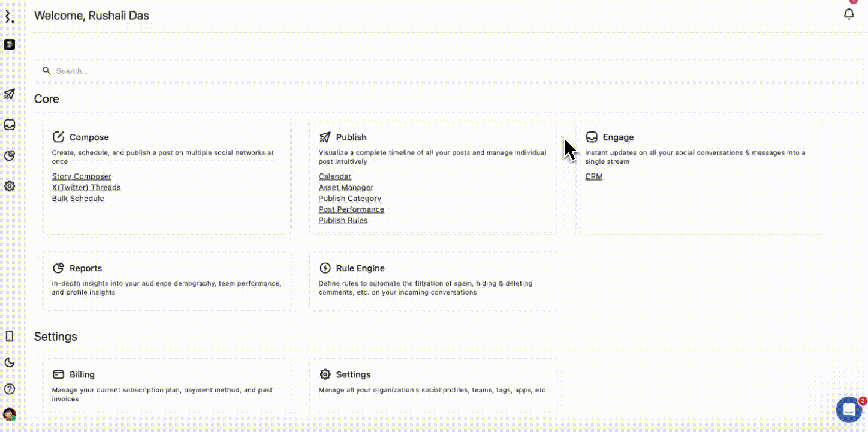Viewport: 868px width, 432px height.
Task: Open the CRM link under Engage
Action: (593, 176)
